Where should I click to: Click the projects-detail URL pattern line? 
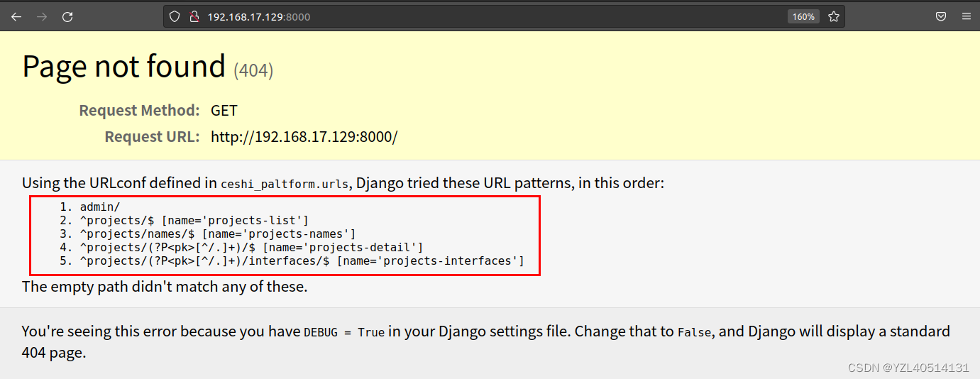(251, 247)
